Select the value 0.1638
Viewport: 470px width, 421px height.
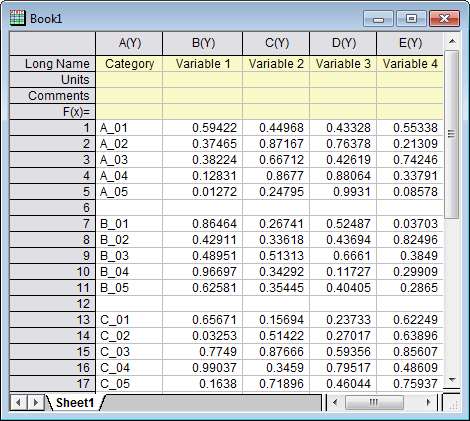click(203, 384)
